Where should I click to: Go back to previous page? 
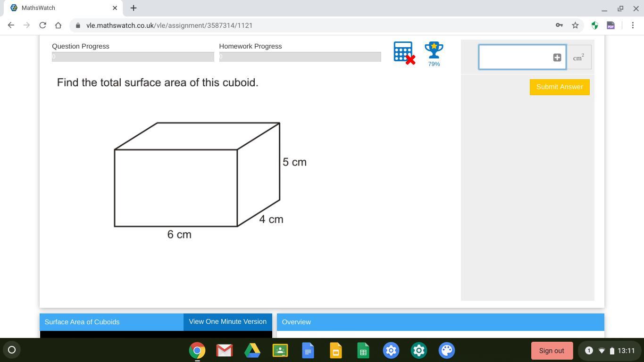point(11,25)
